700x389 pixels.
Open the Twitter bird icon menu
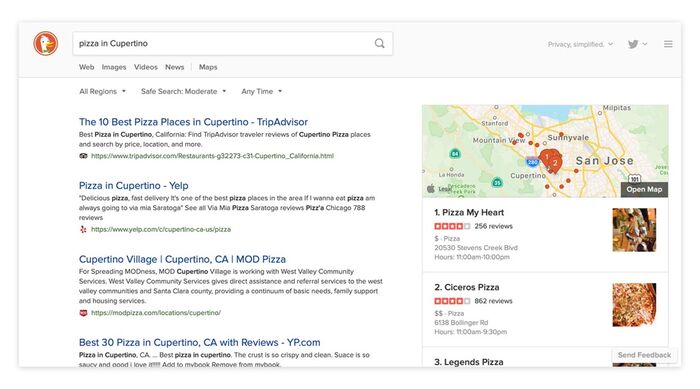(x=637, y=44)
